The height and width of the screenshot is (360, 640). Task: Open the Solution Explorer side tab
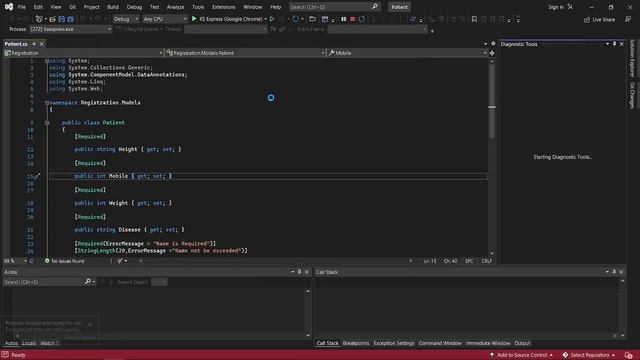tap(632, 58)
